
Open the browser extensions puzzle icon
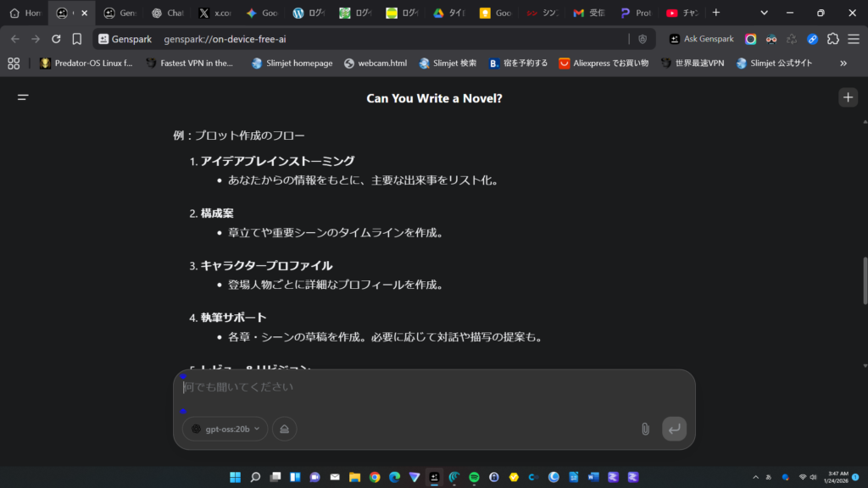coord(832,39)
